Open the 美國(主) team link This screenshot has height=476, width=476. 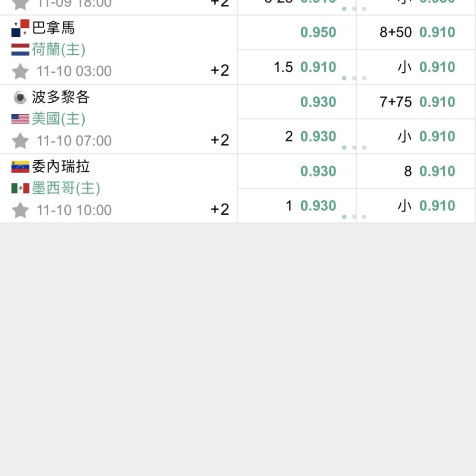tap(59, 119)
